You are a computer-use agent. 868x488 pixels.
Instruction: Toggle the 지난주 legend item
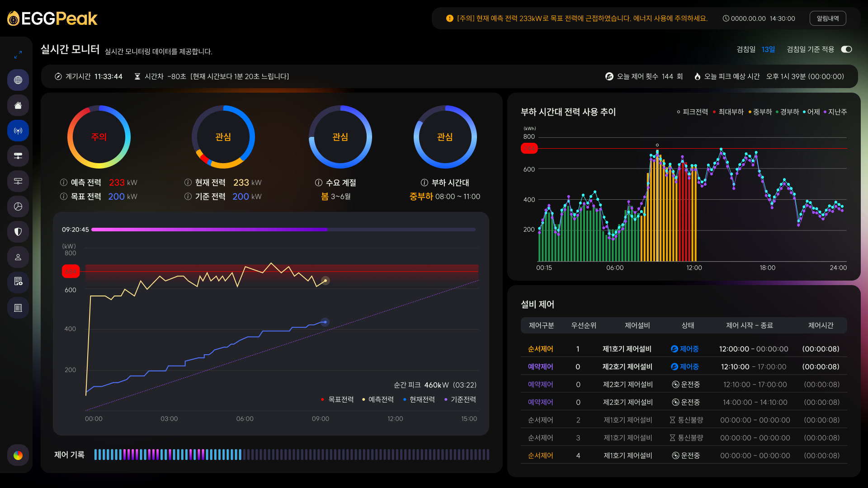pyautogui.click(x=835, y=112)
